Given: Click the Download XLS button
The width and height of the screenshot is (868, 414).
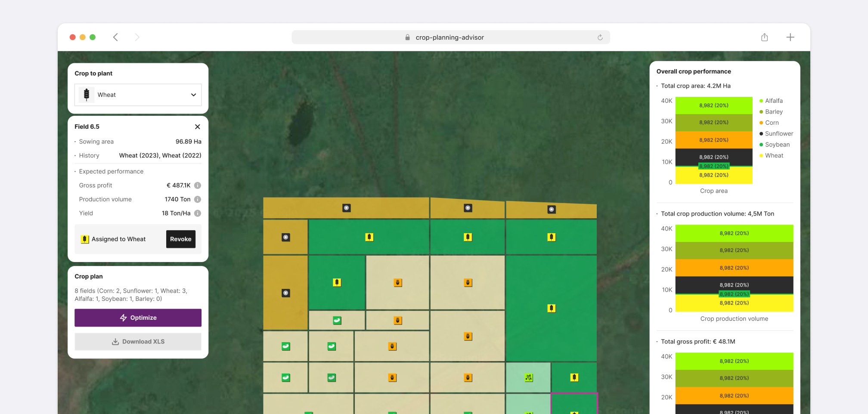Looking at the screenshot, I should click(138, 342).
